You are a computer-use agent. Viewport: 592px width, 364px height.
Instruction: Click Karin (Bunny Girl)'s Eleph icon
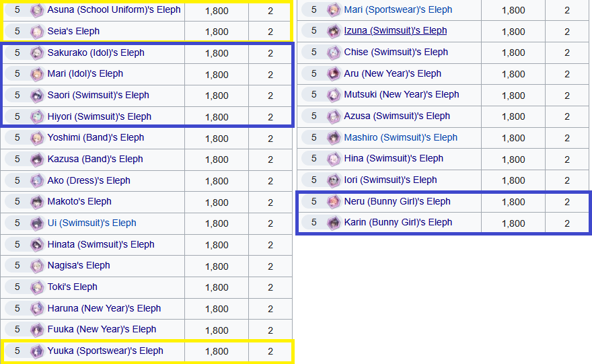pyautogui.click(x=334, y=223)
